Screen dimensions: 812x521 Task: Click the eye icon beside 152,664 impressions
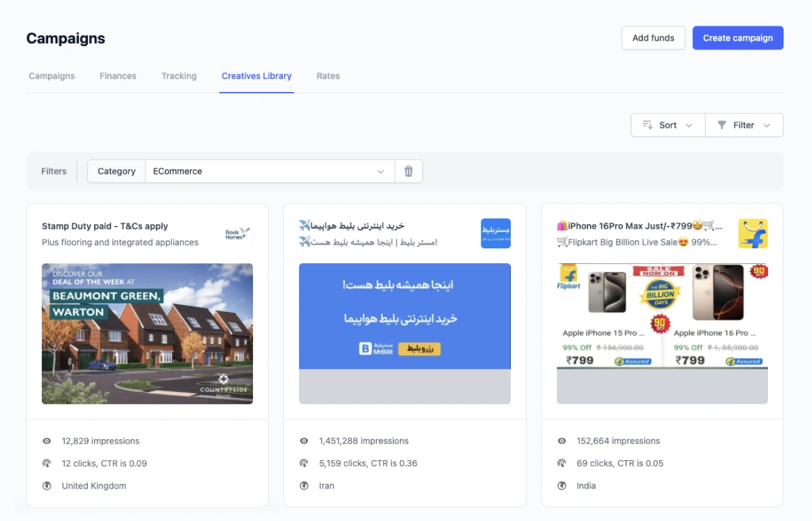click(x=562, y=440)
